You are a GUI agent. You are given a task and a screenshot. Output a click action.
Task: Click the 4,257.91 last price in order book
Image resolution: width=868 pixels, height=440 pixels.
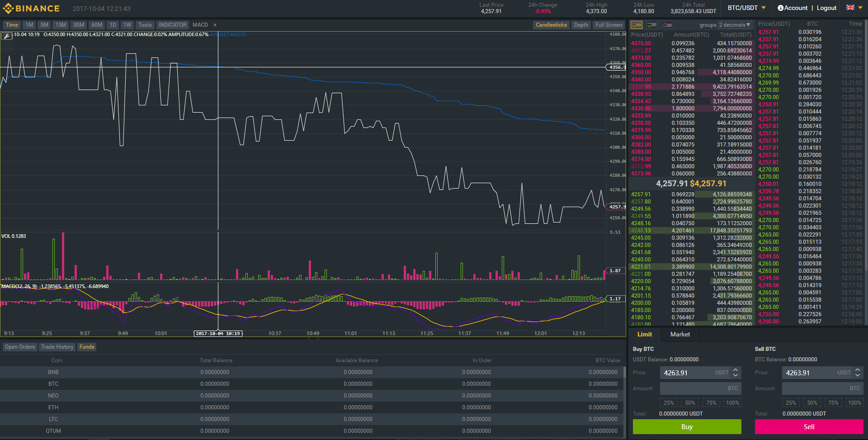[672, 184]
